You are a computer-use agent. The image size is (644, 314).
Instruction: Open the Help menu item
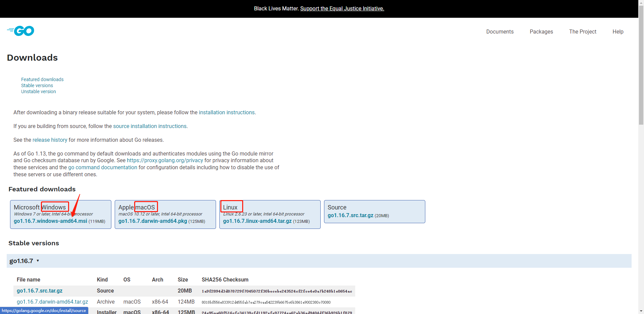click(618, 32)
